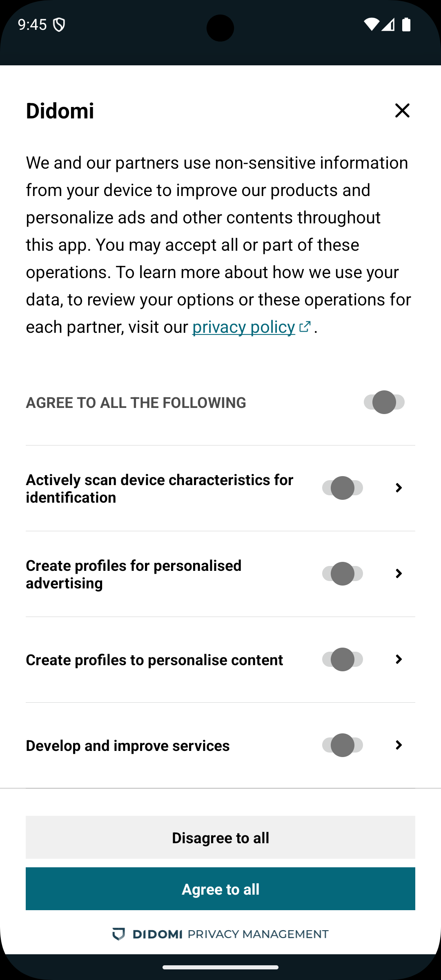Image resolution: width=441 pixels, height=980 pixels.
Task: Close the Didomi consent dialog
Action: point(402,111)
